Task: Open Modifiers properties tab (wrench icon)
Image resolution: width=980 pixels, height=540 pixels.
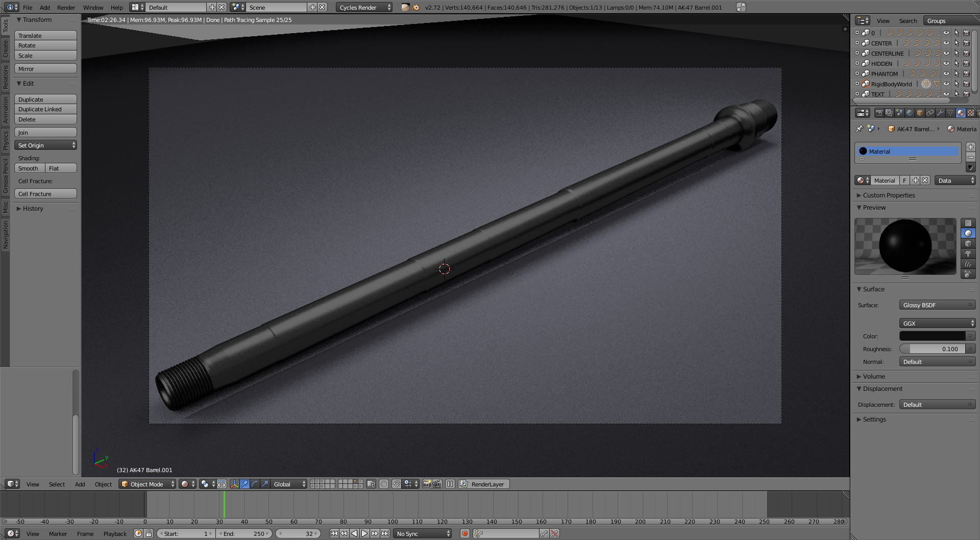Action: click(x=940, y=113)
